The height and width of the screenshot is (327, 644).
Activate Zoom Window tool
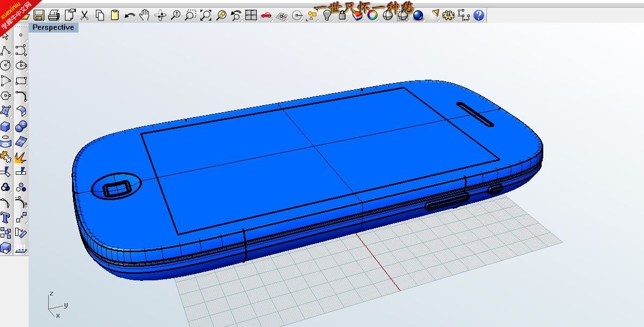[x=190, y=16]
